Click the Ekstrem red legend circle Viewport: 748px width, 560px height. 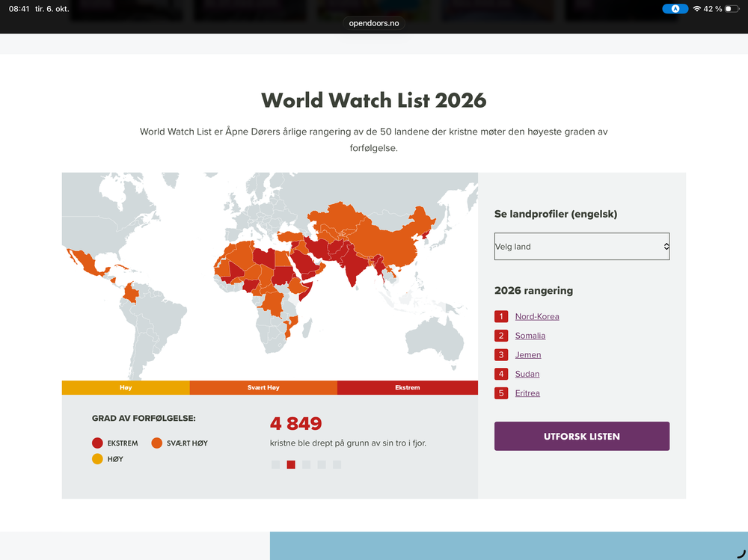point(97,443)
